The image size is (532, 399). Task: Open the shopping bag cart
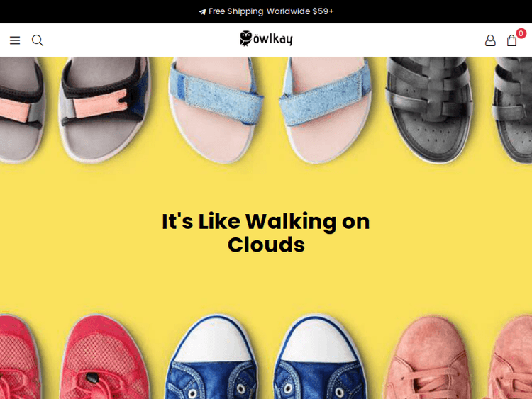click(x=511, y=40)
